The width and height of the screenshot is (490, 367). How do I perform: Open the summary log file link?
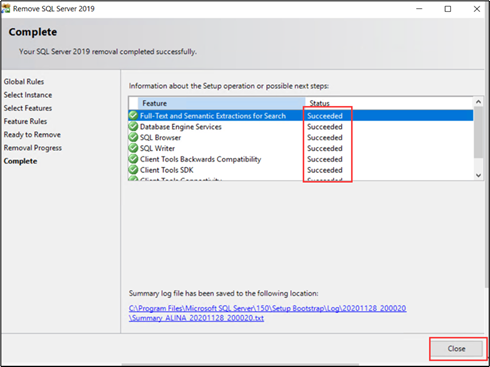pyautogui.click(x=267, y=313)
